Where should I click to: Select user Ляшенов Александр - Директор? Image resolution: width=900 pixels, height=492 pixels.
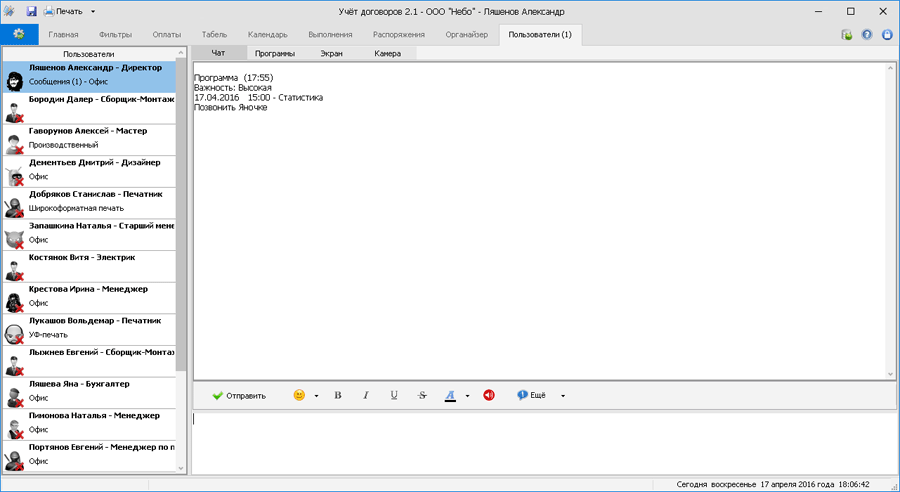pyautogui.click(x=89, y=76)
